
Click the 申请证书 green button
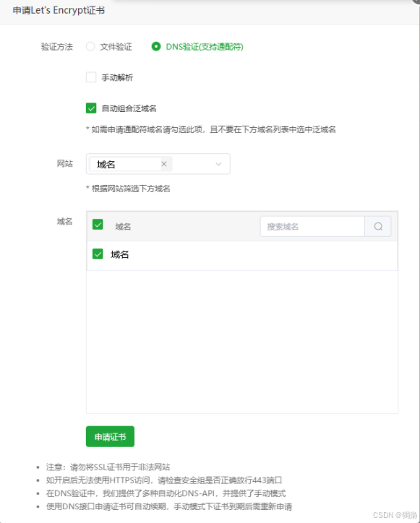tap(110, 436)
